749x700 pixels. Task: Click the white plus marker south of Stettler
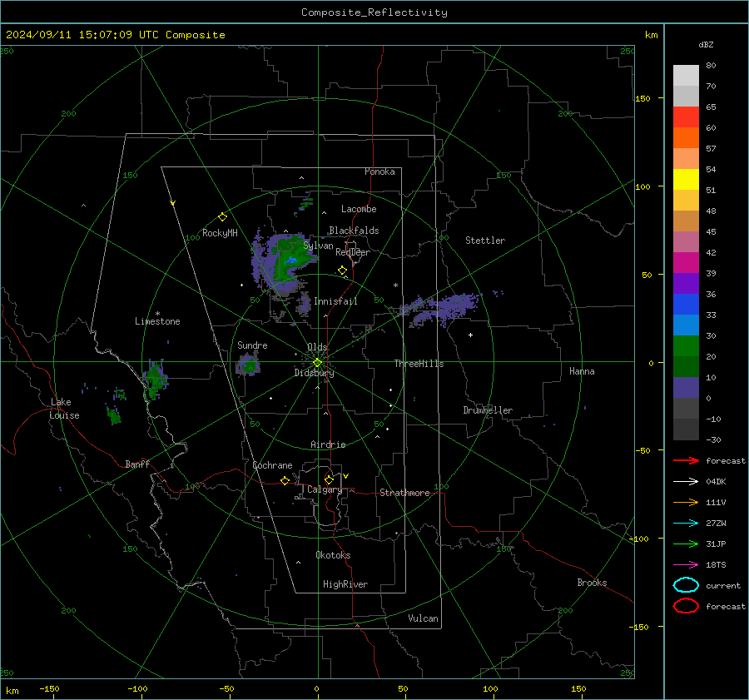point(470,335)
